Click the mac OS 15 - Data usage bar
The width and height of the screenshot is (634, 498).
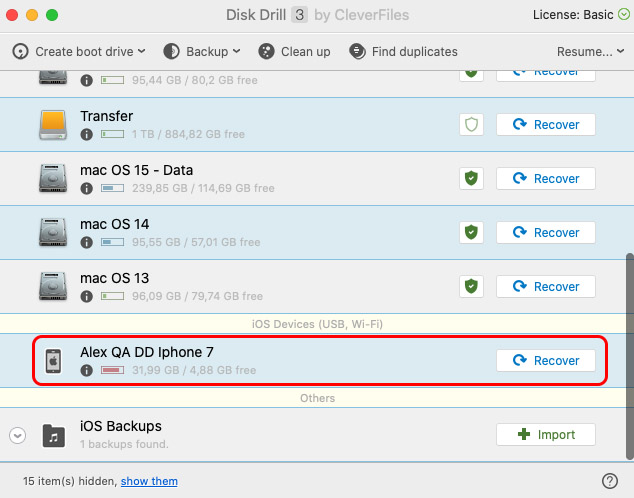click(x=112, y=188)
